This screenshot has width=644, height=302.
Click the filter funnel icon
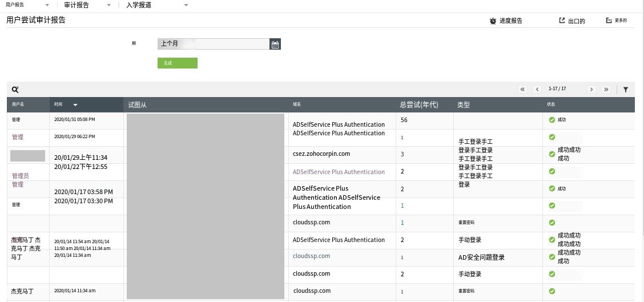pos(626,90)
